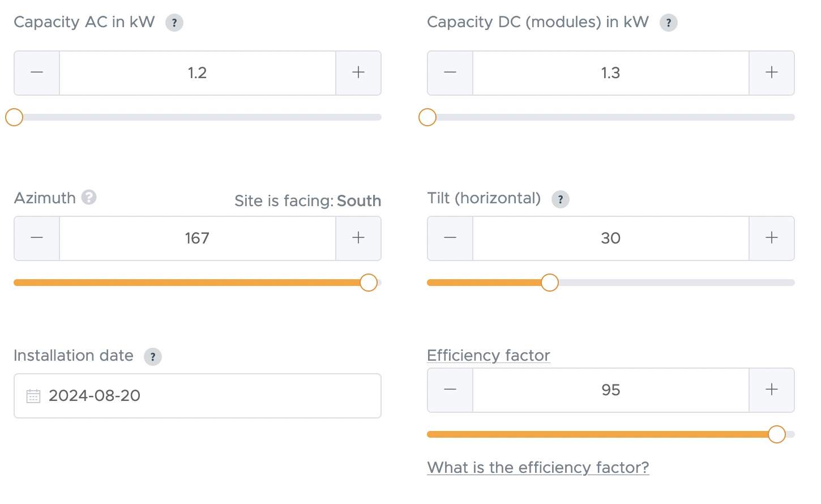Raise Azimuth value with plus button
Screen dimensions: 821x504
pyautogui.click(x=358, y=238)
